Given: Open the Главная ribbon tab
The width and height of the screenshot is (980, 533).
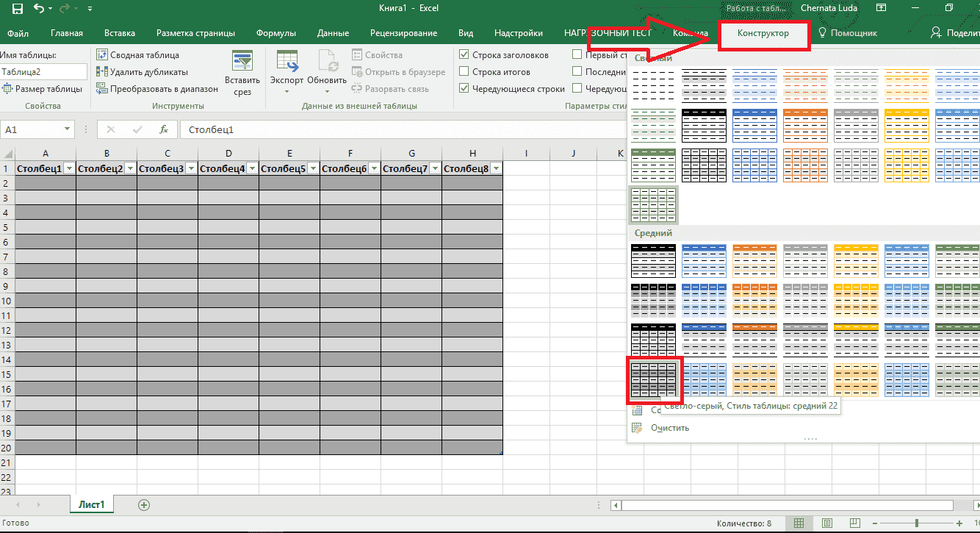Looking at the screenshot, I should click(67, 32).
